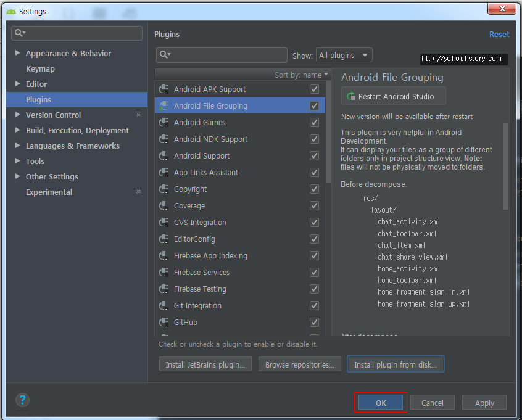
Task: Focus the plugin search field
Action: tap(222, 55)
